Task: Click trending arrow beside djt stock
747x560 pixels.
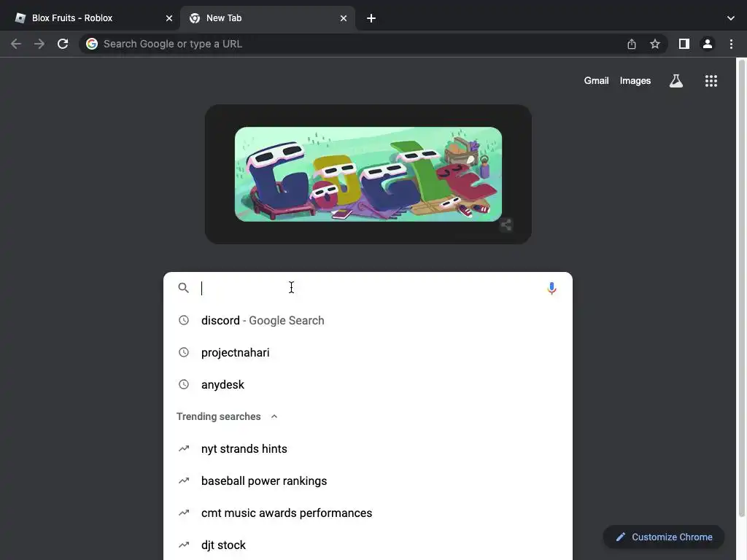Action: tap(184, 545)
